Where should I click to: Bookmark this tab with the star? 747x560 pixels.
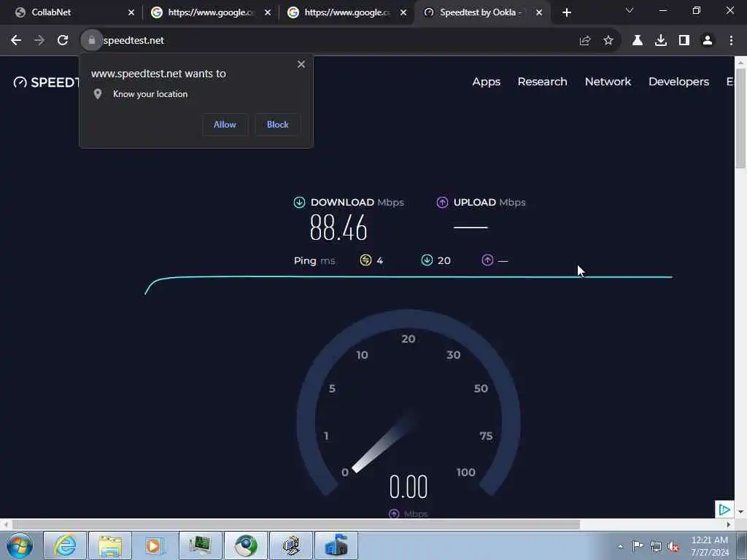(x=608, y=41)
